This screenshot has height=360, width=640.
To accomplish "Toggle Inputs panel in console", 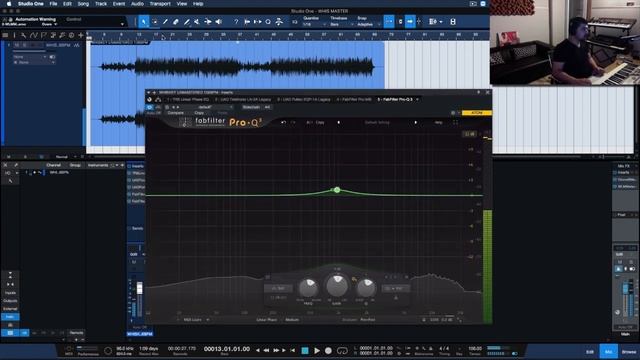I will pos(10,293).
